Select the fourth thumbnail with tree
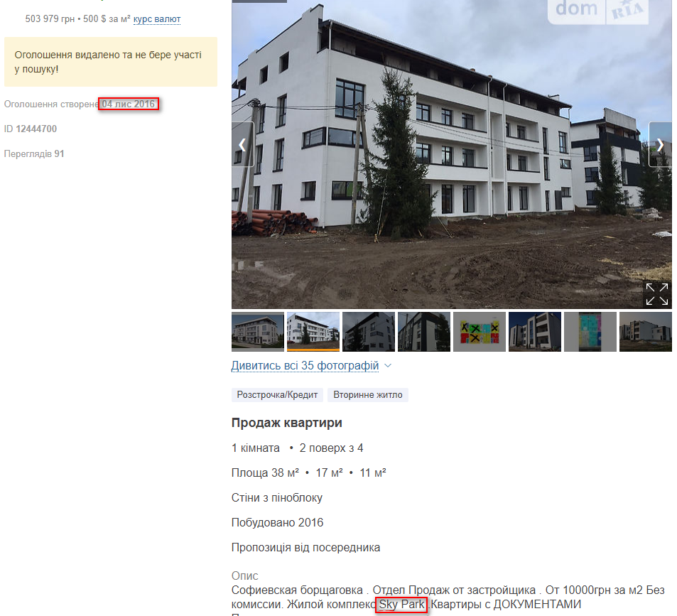The width and height of the screenshot is (677, 616). pyautogui.click(x=424, y=332)
